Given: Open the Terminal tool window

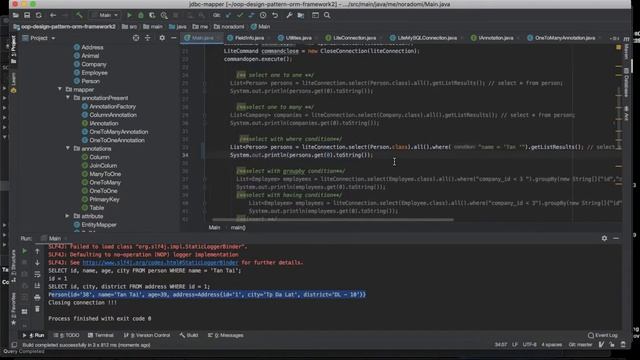Looking at the screenshot, I should (x=101, y=335).
